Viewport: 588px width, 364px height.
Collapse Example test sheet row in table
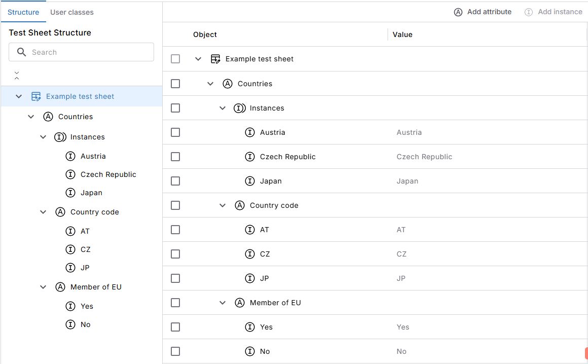198,59
